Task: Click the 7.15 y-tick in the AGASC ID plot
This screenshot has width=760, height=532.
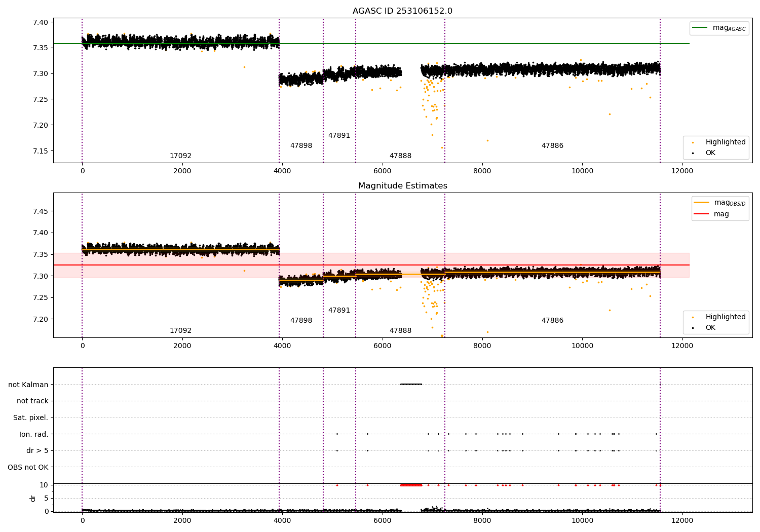Action: tap(41, 151)
